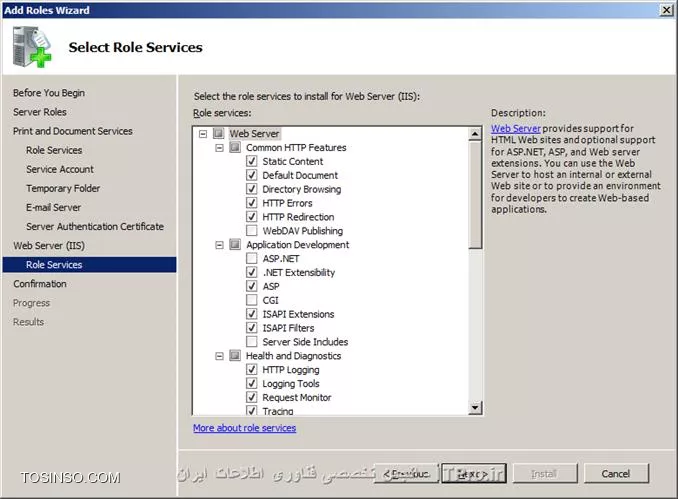Screen dimensions: 678x499
Task: Click scroll down arrow of role list
Action: (475, 407)
